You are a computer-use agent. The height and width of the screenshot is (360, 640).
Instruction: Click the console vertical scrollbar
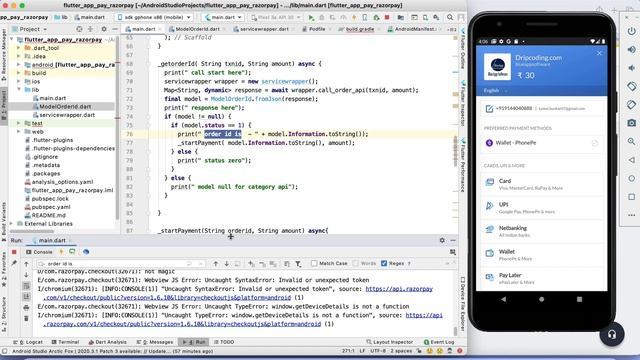(455, 331)
